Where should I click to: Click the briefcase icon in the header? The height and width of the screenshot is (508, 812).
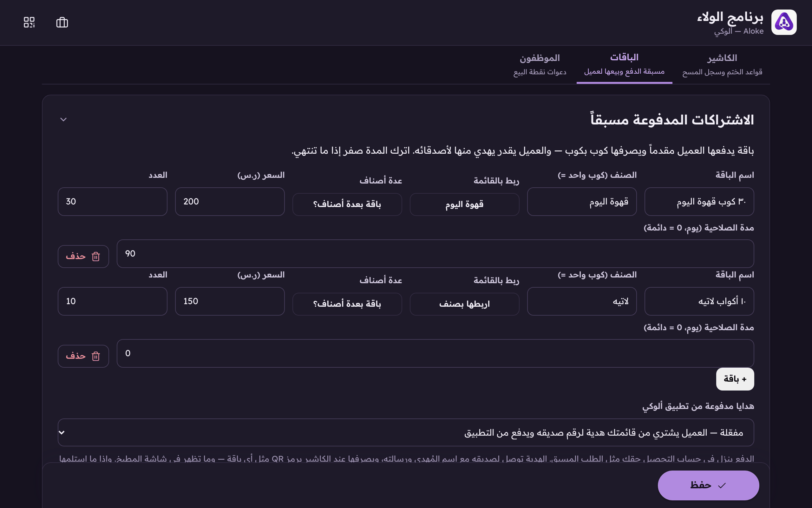[x=62, y=23]
